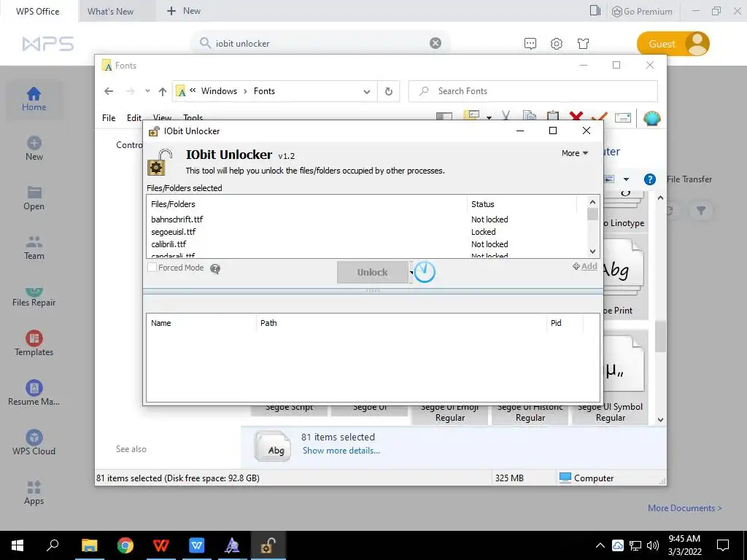This screenshot has width=747, height=560.
Task: Open WPS Cloud from the sidebar
Action: pyautogui.click(x=34, y=443)
